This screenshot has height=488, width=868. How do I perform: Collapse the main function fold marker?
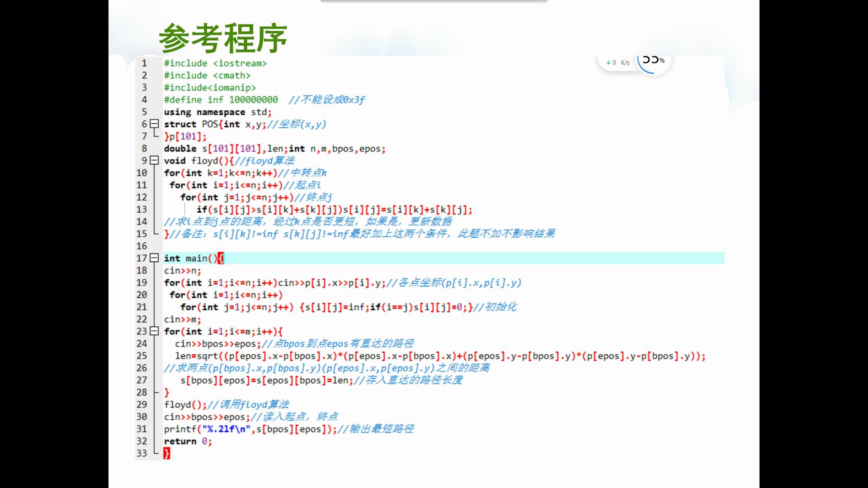[x=154, y=258]
